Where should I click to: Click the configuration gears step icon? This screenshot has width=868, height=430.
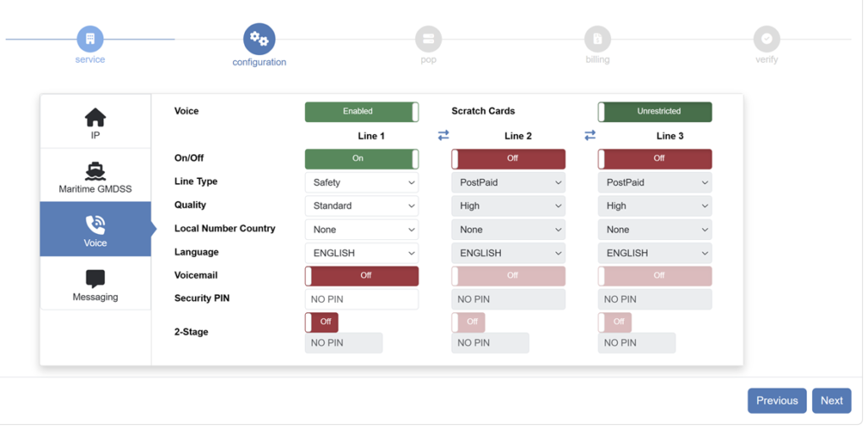coord(259,39)
